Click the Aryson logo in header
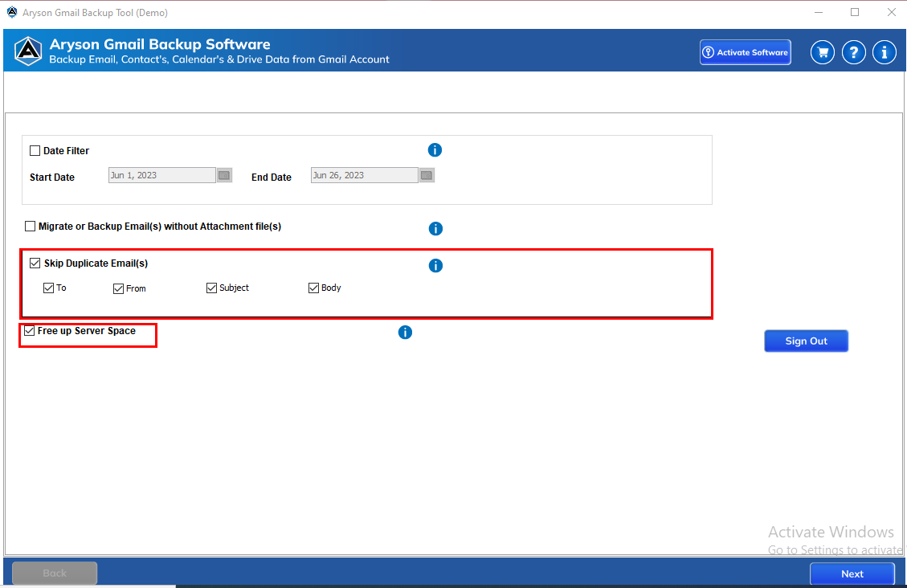Screen dimensions: 907x588 coord(28,51)
